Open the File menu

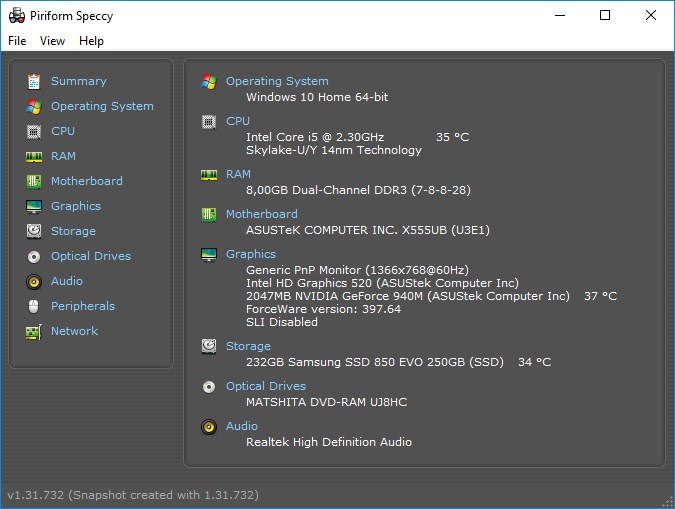coord(17,41)
